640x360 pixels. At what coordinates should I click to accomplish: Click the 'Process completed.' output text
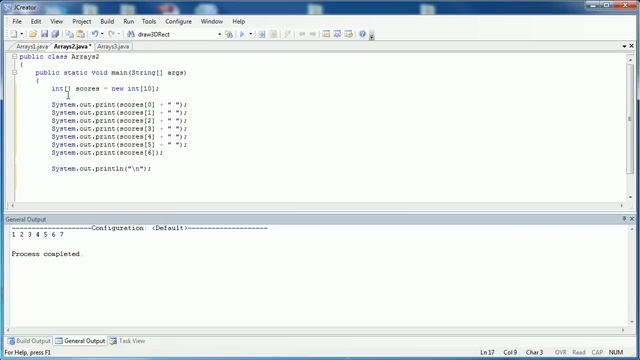47,254
